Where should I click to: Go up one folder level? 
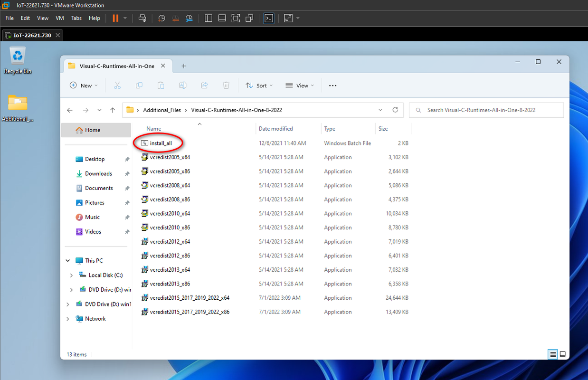[113, 110]
